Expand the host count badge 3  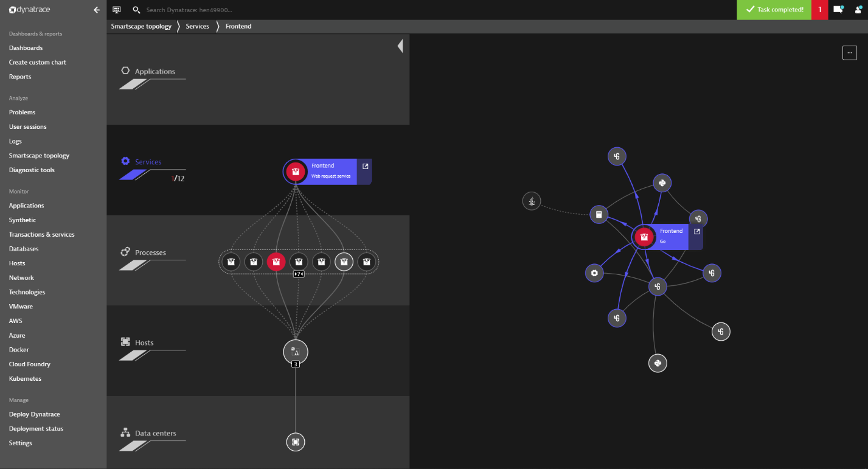[x=296, y=364]
